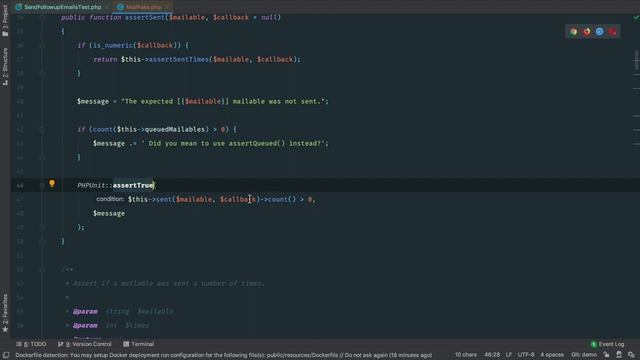The image size is (640, 360).
Task: Click the Dockerfile detection notification message
Action: tap(224, 355)
